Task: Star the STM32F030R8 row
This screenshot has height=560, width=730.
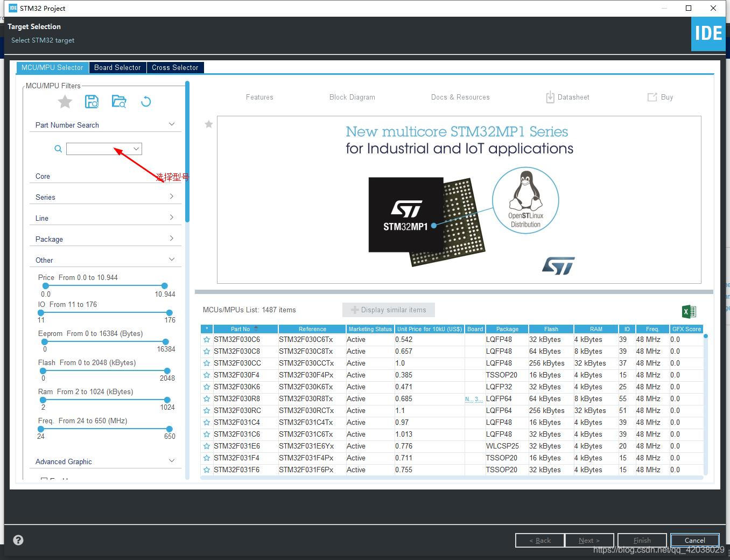Action: [x=207, y=399]
